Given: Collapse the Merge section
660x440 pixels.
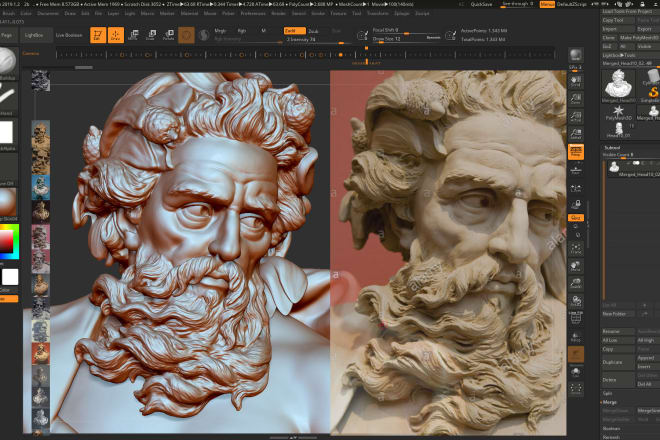Looking at the screenshot, I should pyautogui.click(x=609, y=402).
